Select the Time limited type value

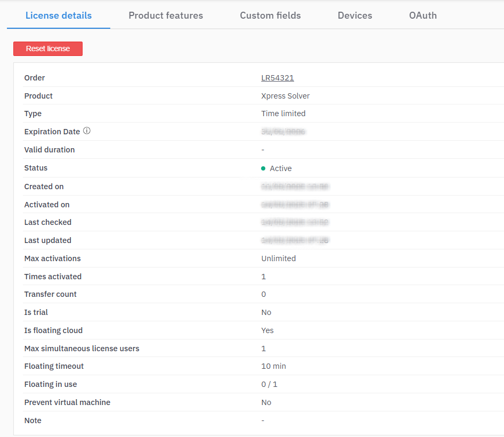pyautogui.click(x=283, y=114)
